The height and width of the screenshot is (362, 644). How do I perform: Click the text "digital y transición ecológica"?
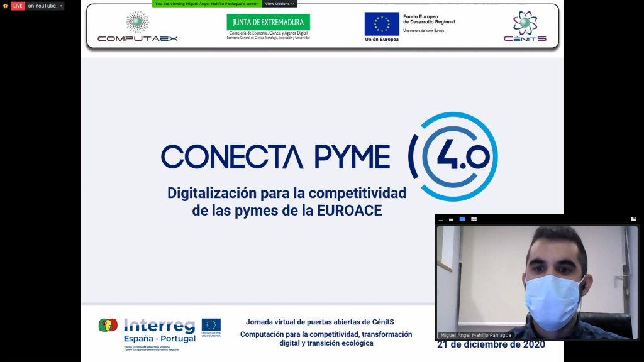click(326, 343)
